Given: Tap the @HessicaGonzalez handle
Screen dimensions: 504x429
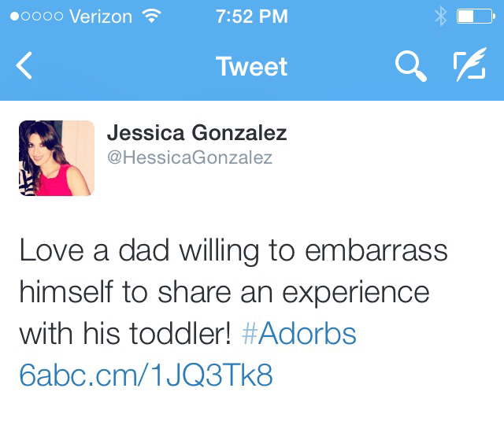Looking at the screenshot, I should (189, 157).
